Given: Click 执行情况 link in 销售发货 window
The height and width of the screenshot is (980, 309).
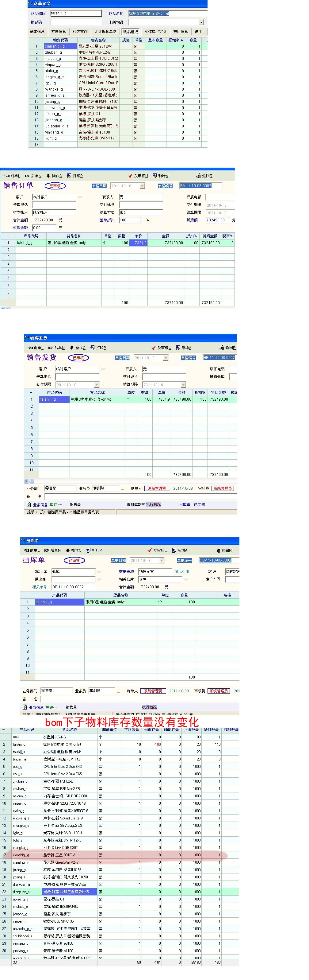Looking at the screenshot, I should [x=154, y=504].
